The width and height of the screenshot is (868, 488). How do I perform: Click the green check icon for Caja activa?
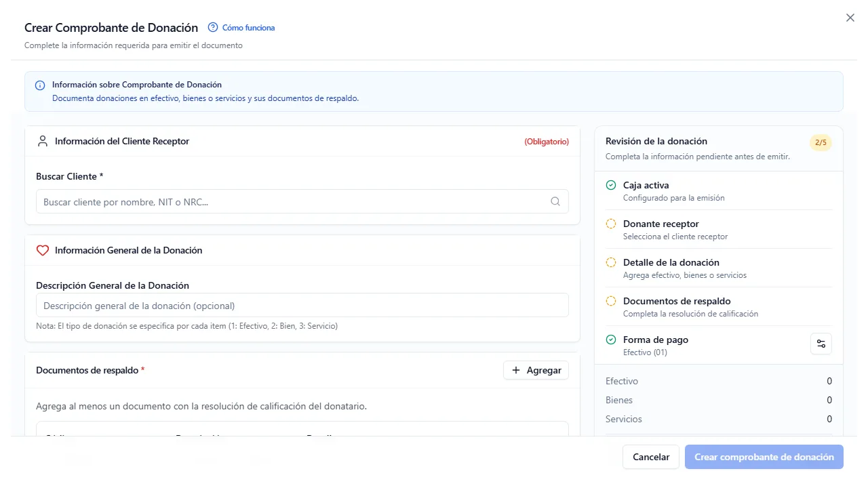click(611, 185)
